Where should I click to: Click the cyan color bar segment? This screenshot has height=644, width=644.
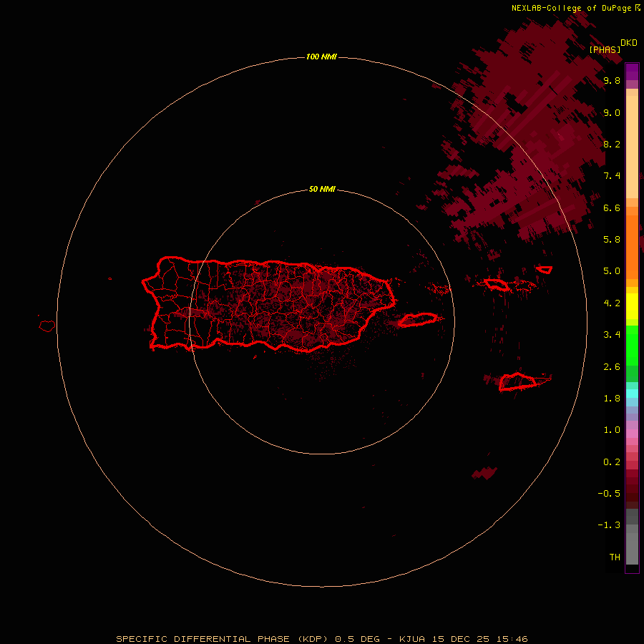coord(632,394)
